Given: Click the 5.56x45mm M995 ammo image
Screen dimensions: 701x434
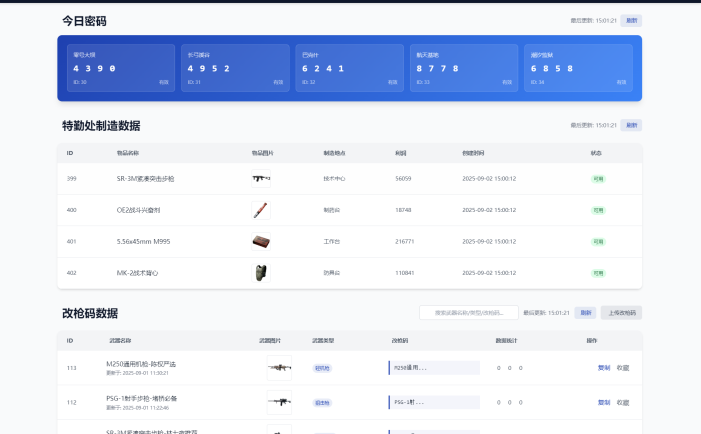Looking at the screenshot, I should pos(261,241).
